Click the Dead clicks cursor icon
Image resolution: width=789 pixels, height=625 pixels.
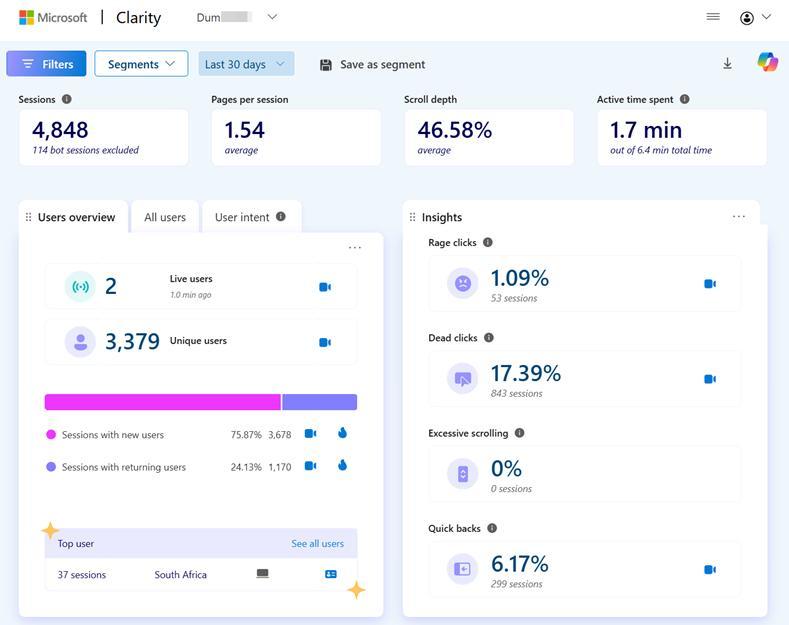(462, 378)
